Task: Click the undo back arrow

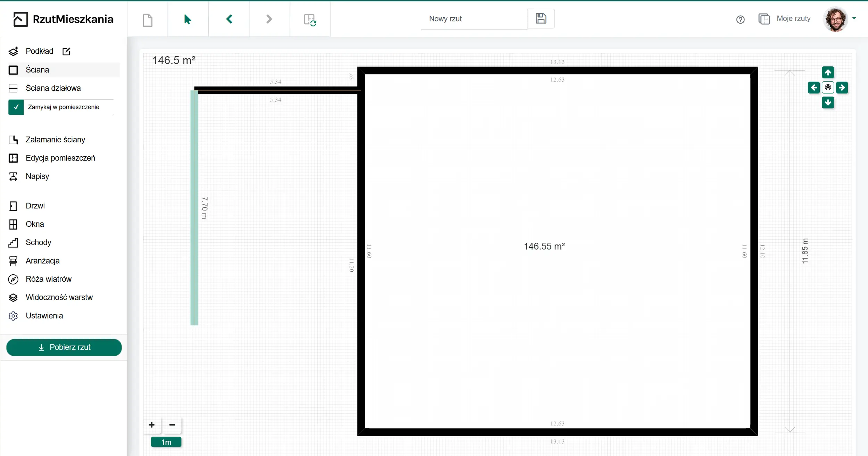Action: [x=229, y=19]
